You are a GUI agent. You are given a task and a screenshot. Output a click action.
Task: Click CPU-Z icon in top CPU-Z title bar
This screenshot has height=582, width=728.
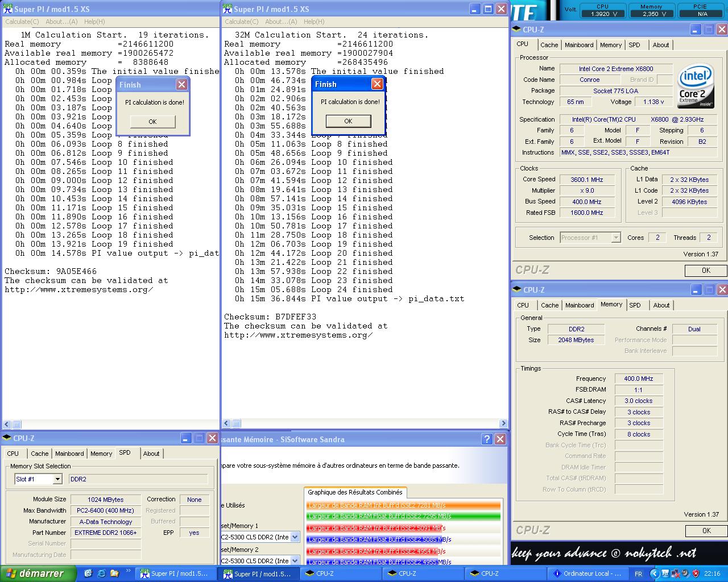point(517,30)
